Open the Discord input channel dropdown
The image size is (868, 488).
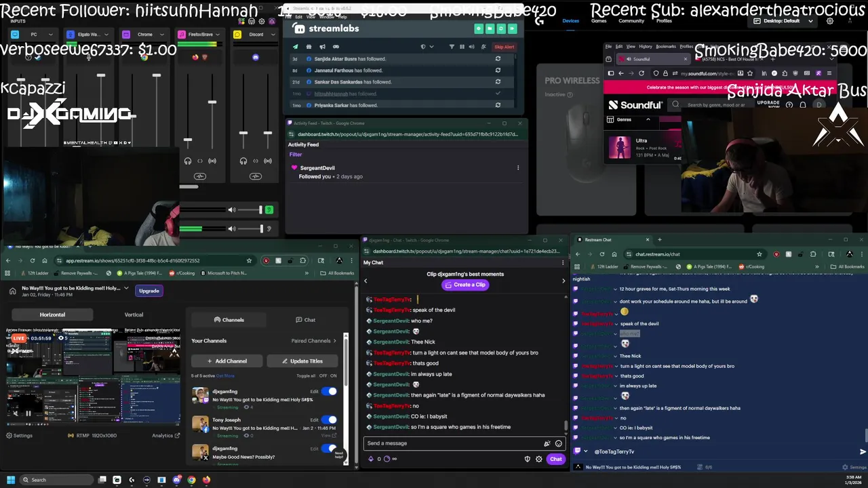(273, 35)
